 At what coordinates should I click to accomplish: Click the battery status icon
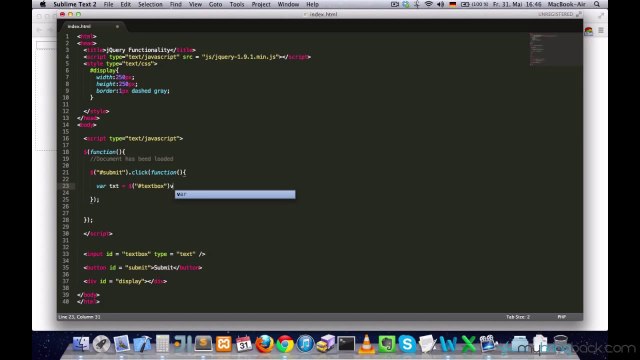(465, 4)
